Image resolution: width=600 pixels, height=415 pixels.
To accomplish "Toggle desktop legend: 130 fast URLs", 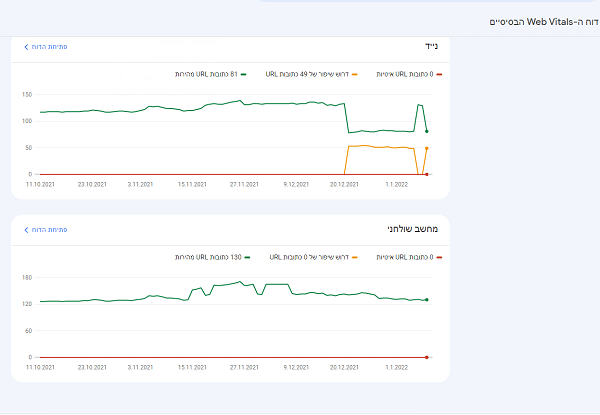I will pos(212,257).
